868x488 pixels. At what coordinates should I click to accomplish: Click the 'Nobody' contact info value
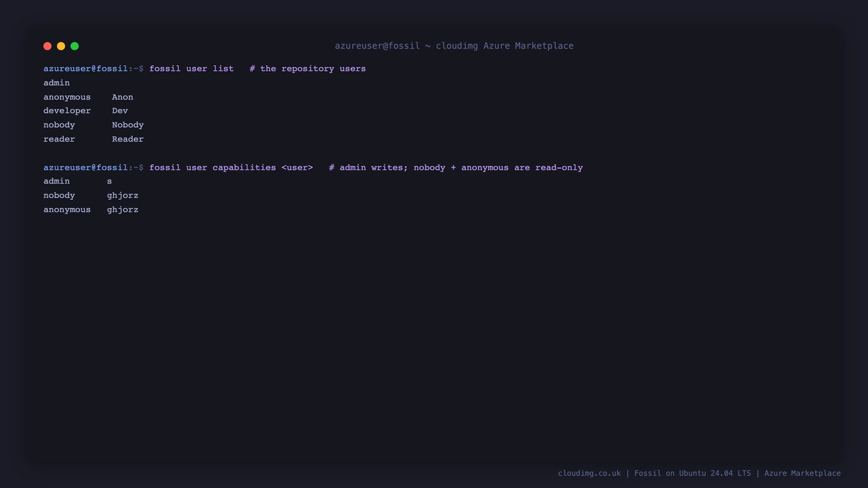pyautogui.click(x=128, y=125)
